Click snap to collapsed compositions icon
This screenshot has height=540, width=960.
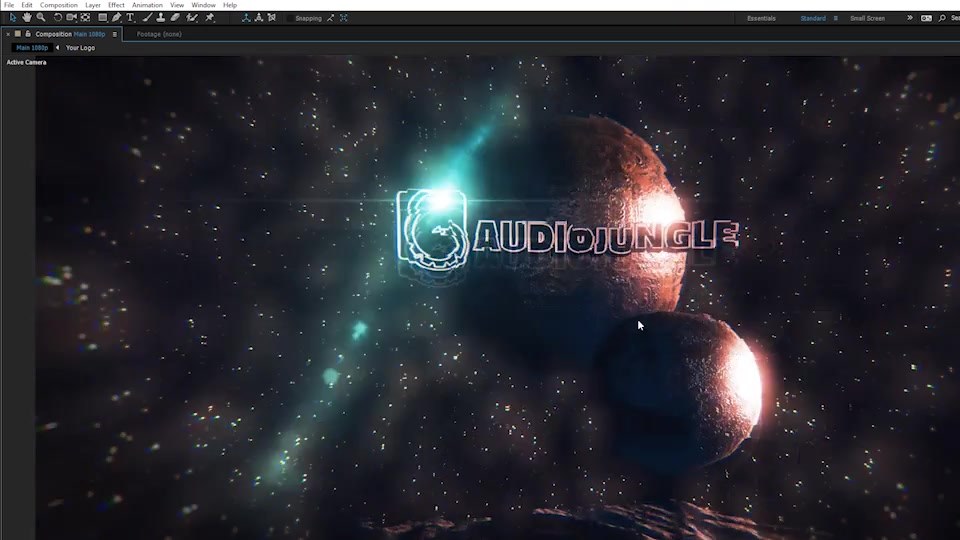[x=343, y=18]
